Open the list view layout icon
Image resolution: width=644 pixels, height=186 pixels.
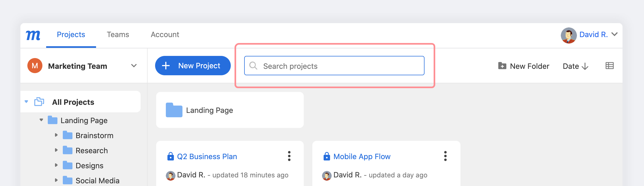tap(609, 66)
